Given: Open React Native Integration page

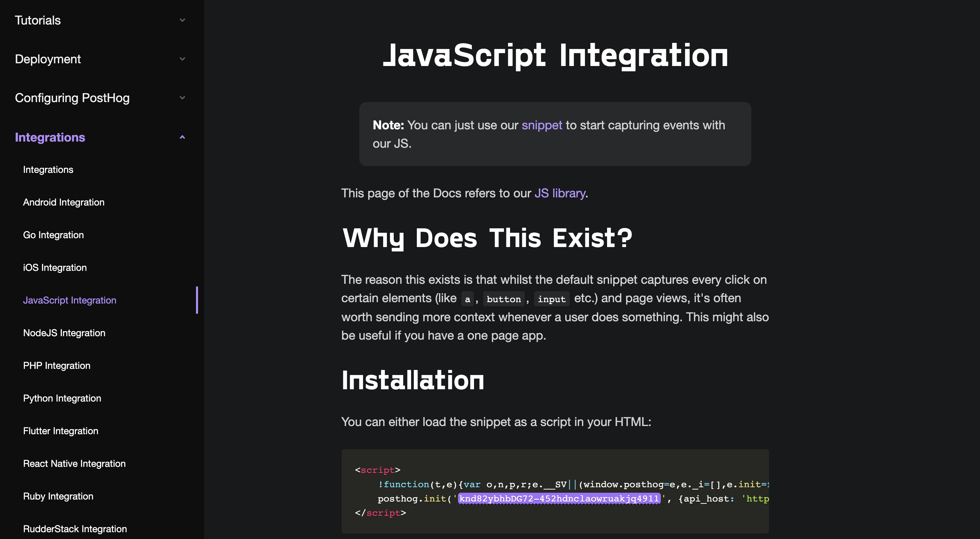Looking at the screenshot, I should tap(74, 464).
